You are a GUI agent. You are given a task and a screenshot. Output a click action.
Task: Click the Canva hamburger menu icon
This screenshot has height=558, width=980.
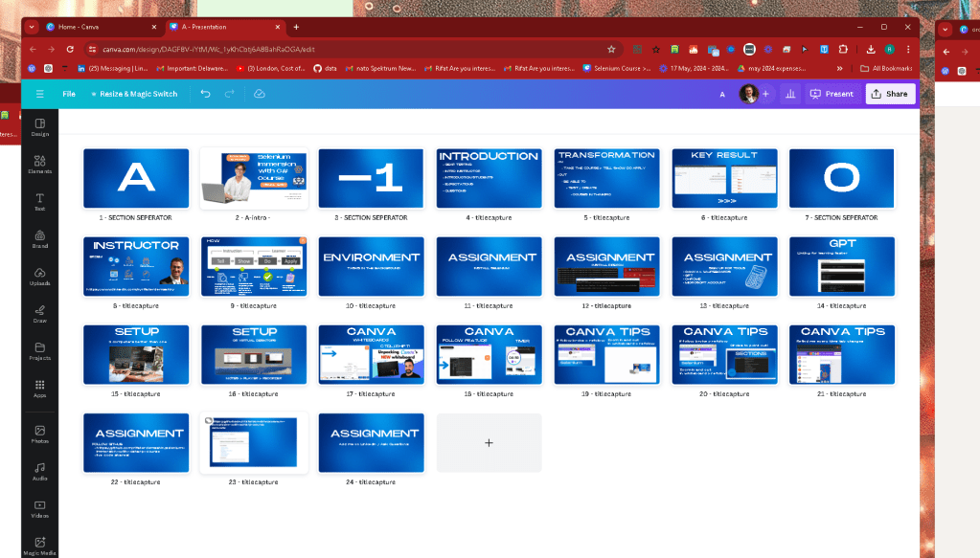pos(40,94)
